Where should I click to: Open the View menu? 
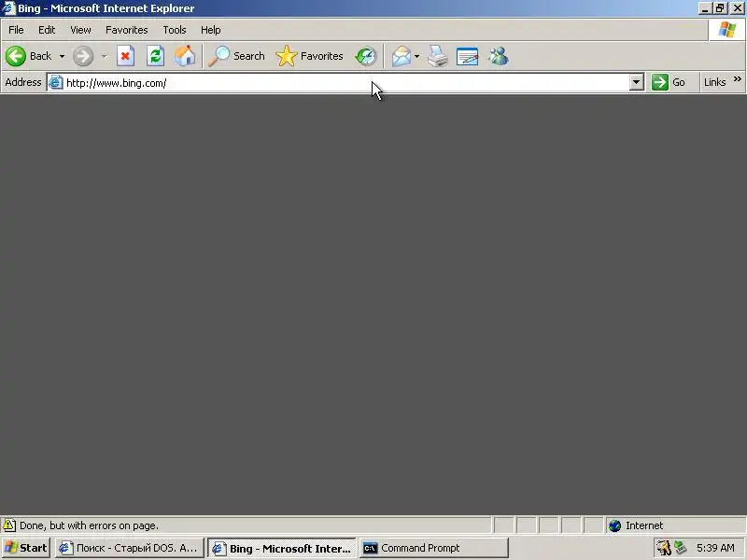[x=80, y=30]
